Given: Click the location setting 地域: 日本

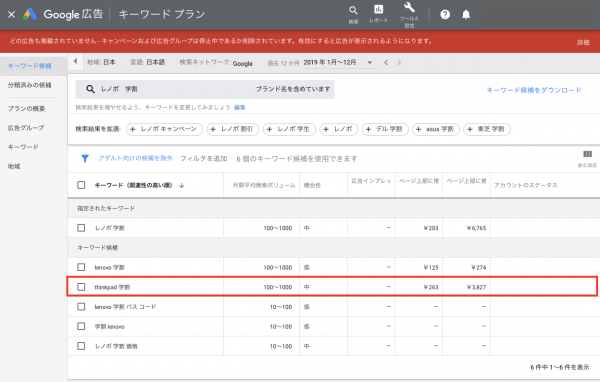Looking at the screenshot, I should coord(101,62).
